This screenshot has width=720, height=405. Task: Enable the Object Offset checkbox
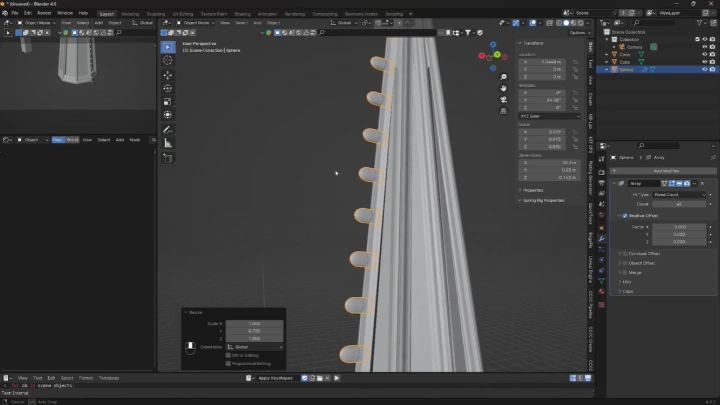(x=625, y=263)
